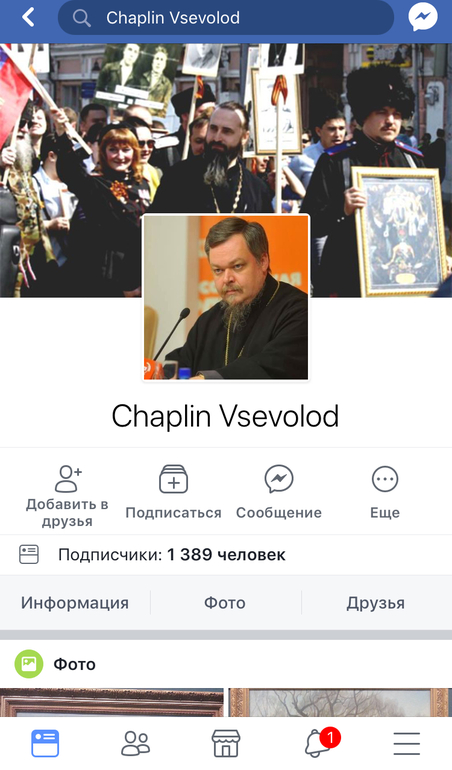Follow profile with Подписаться icon
Image resolution: width=452 pixels, height=770 pixels.
point(173,479)
